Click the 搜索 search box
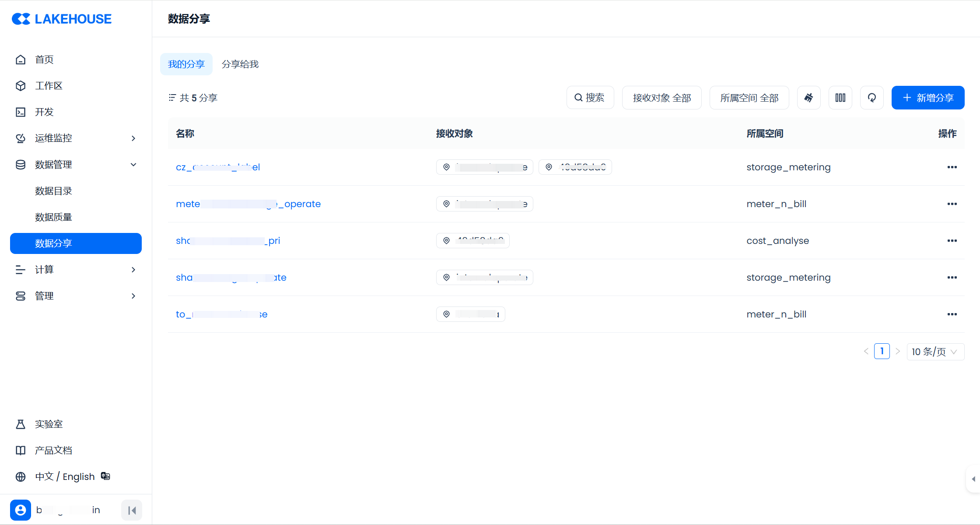This screenshot has width=980, height=525. click(x=590, y=98)
